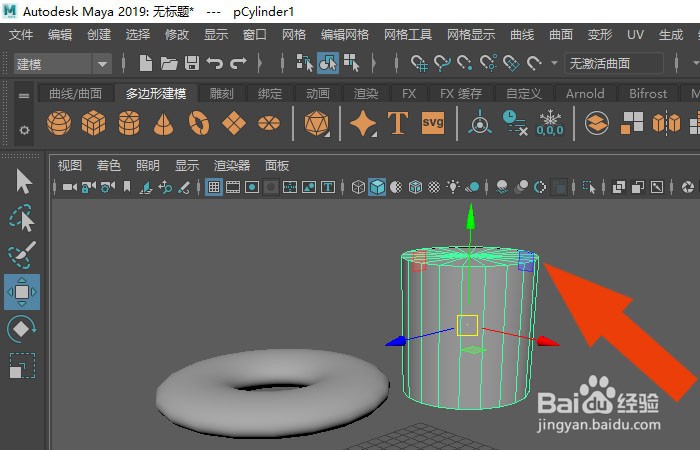Click the Undo arrow icon
700x450 pixels.
[x=215, y=63]
